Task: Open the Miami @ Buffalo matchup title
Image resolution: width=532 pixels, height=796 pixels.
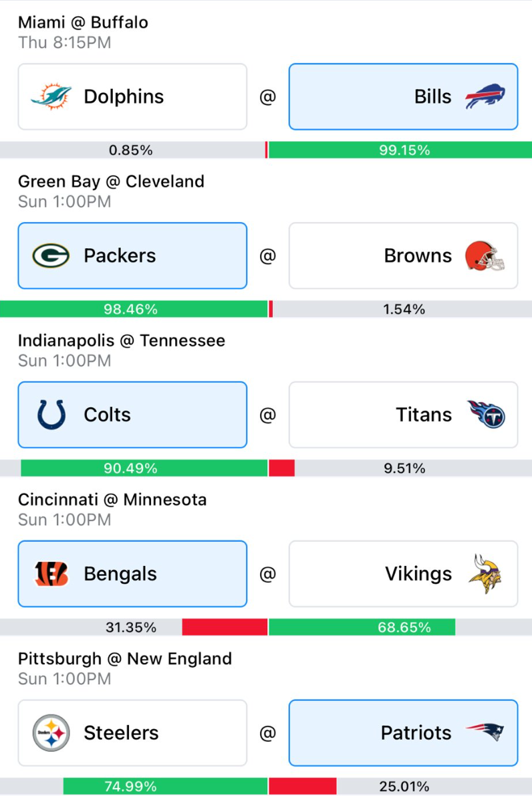Action: coord(83,23)
